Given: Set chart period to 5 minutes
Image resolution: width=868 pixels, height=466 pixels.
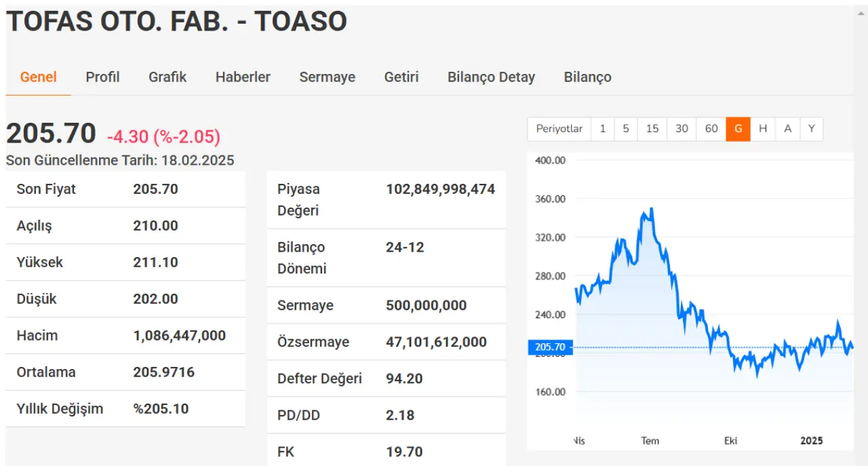Looking at the screenshot, I should pyautogui.click(x=625, y=129).
